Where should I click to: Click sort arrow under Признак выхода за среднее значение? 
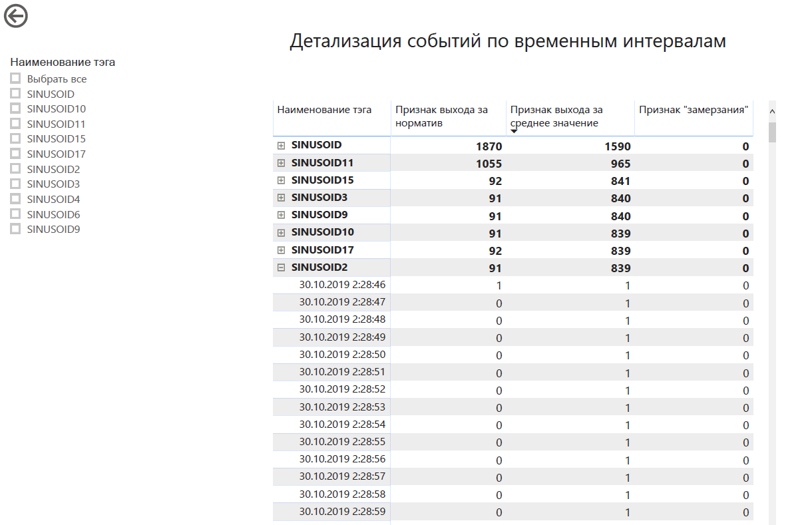514,131
